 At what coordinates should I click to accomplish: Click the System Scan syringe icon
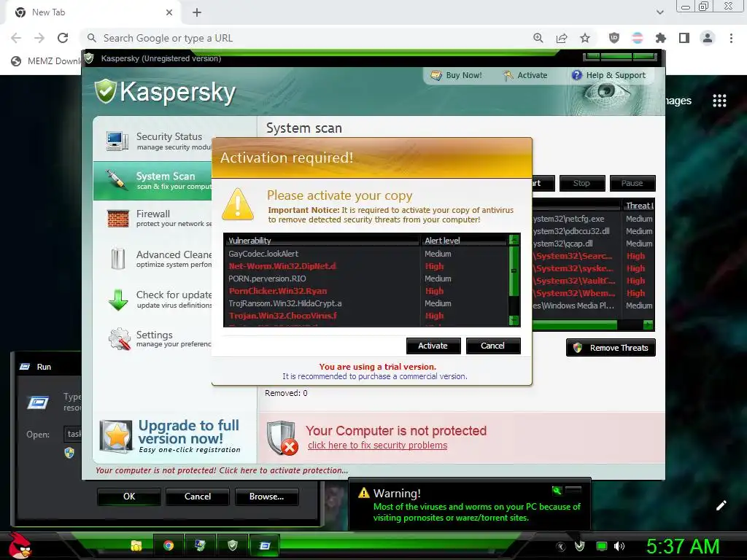tap(116, 180)
